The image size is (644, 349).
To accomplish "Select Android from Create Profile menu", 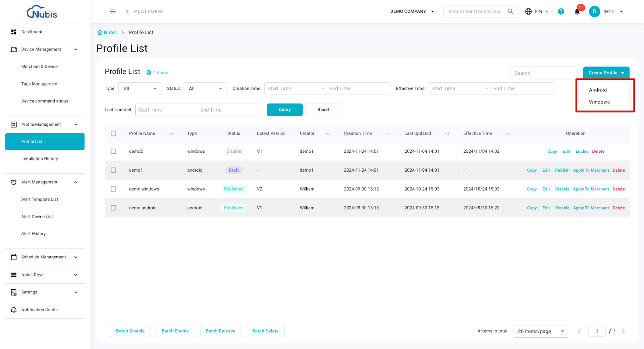I will pos(597,90).
